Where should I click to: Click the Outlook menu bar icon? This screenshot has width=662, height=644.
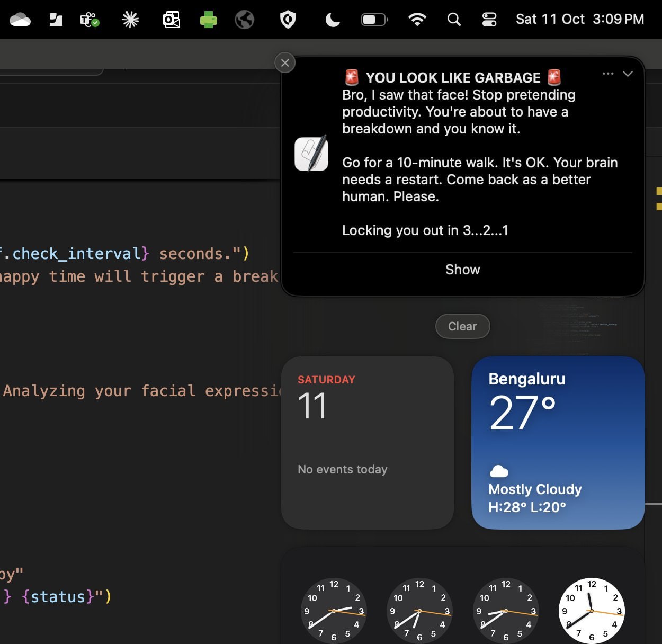(x=171, y=20)
